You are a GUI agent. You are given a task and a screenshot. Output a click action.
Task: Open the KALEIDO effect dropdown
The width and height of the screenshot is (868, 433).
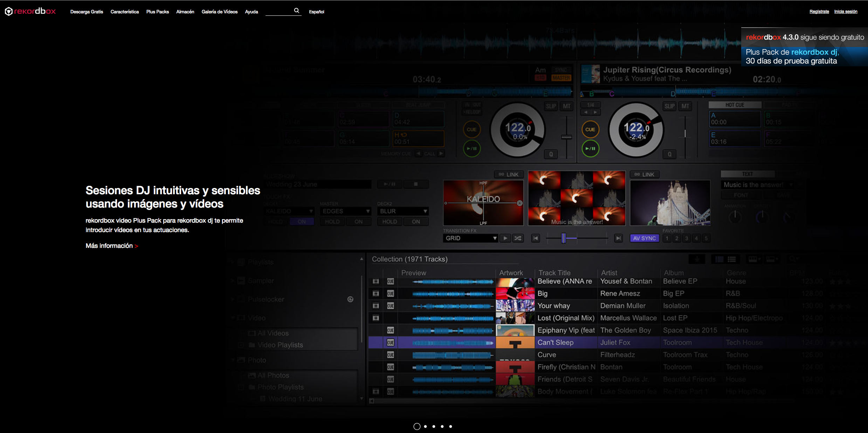[289, 211]
